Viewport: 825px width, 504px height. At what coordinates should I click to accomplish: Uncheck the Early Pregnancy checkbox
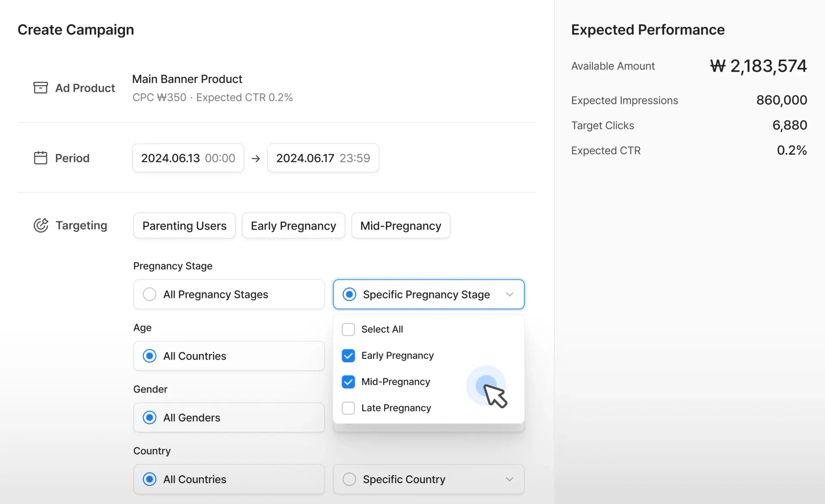coord(348,355)
